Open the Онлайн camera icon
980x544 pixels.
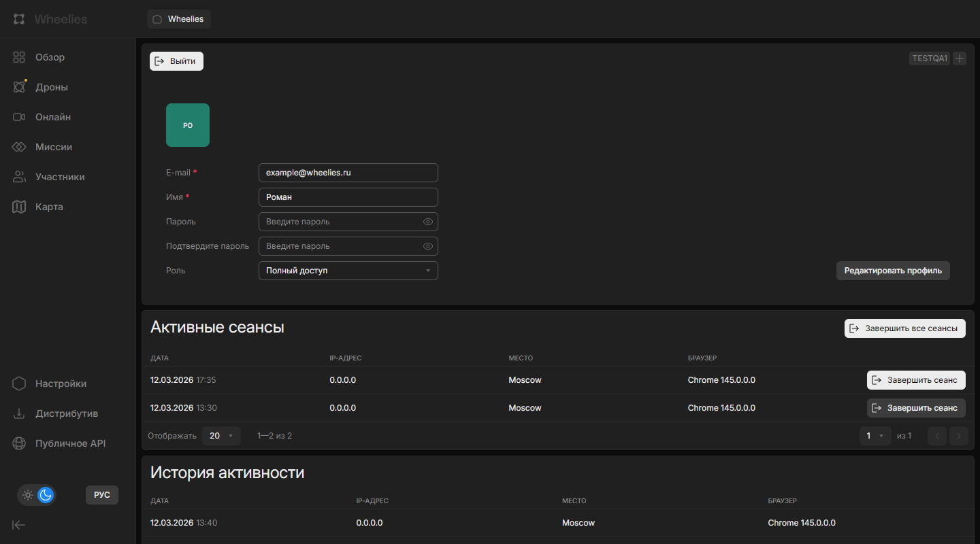19,117
